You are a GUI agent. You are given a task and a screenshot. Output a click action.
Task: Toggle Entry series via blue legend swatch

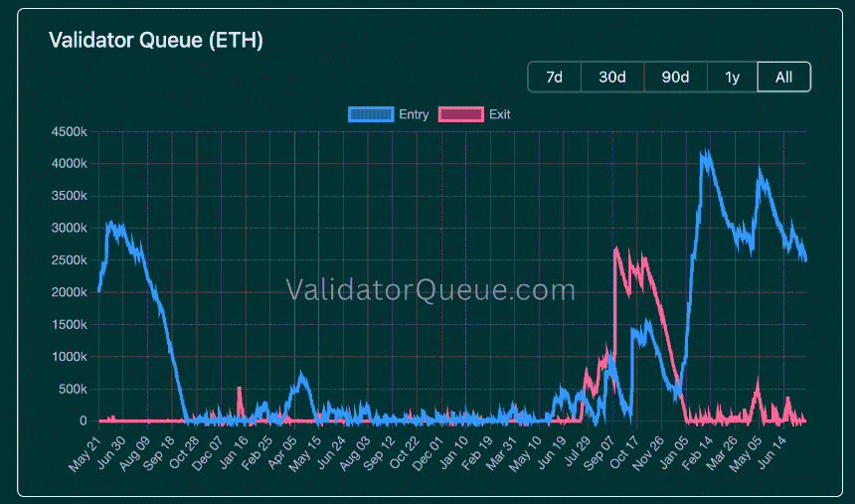pos(371,114)
